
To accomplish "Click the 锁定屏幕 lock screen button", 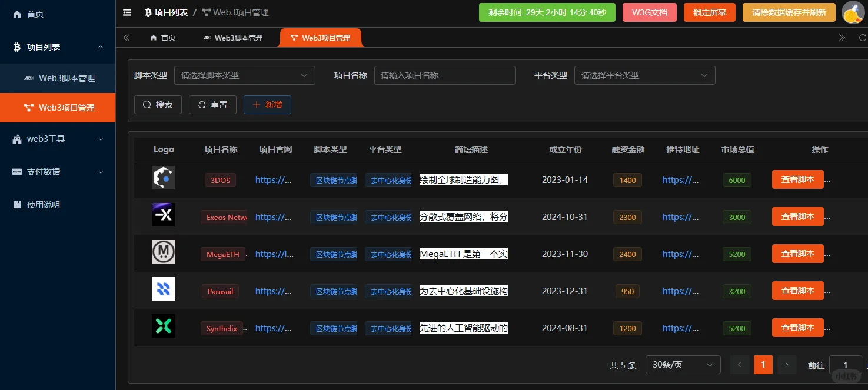I will point(709,12).
